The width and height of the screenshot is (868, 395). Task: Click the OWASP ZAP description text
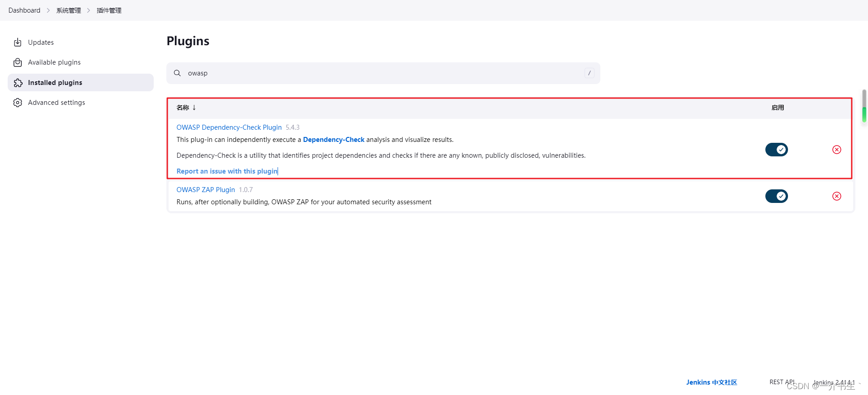pos(304,202)
